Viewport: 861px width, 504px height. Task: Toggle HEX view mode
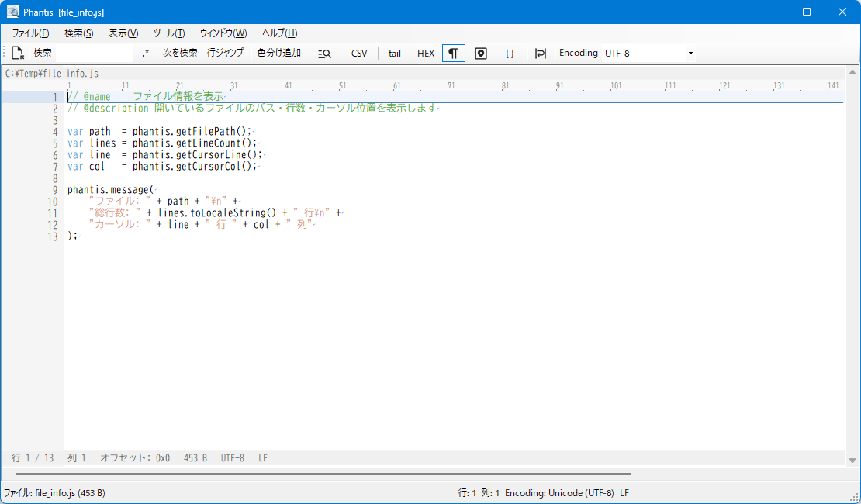(x=426, y=54)
